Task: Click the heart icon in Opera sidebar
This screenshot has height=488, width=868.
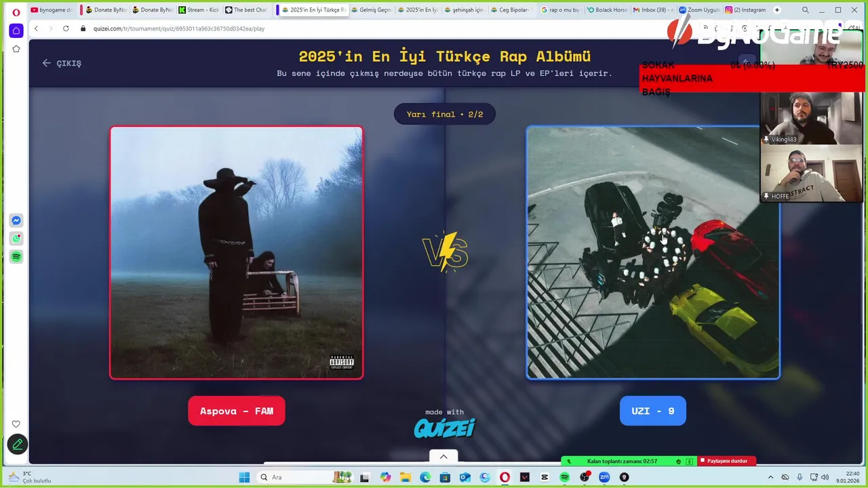Action: pyautogui.click(x=16, y=424)
